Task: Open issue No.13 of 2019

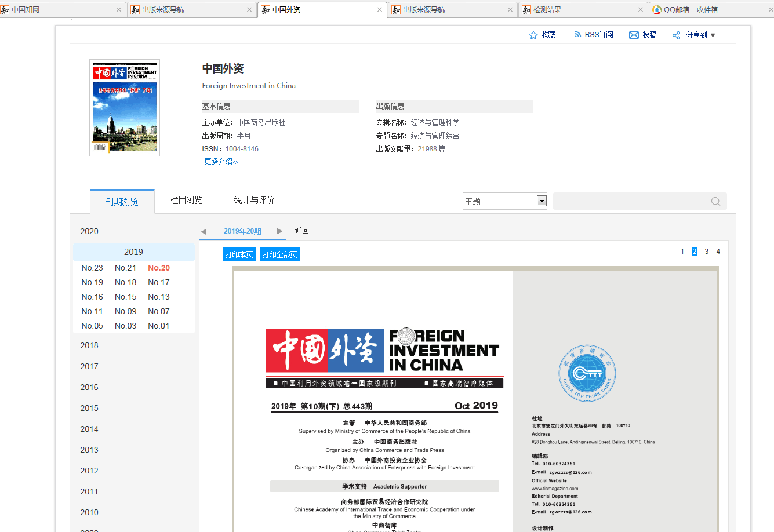Action: (159, 297)
